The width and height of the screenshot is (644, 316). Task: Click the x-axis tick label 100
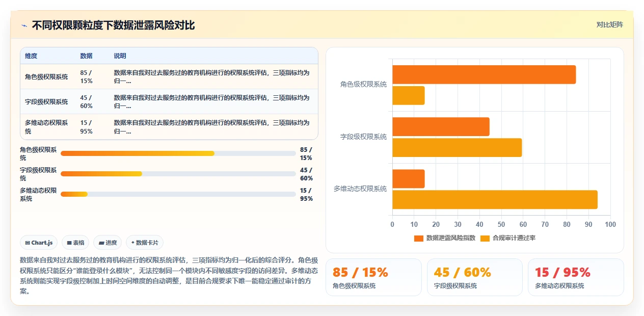[x=610, y=224]
